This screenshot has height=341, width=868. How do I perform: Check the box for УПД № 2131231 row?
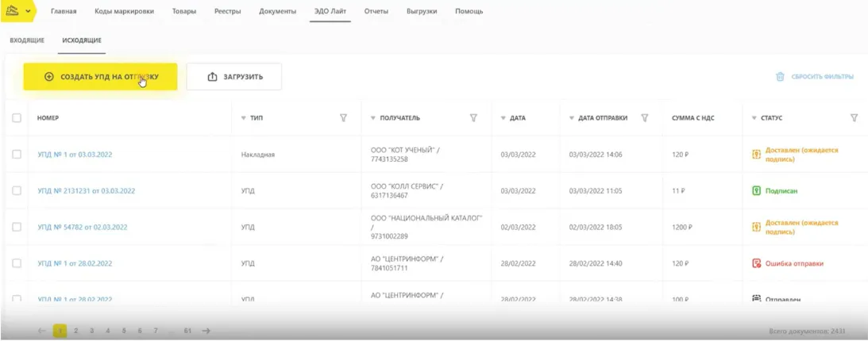[x=17, y=191]
